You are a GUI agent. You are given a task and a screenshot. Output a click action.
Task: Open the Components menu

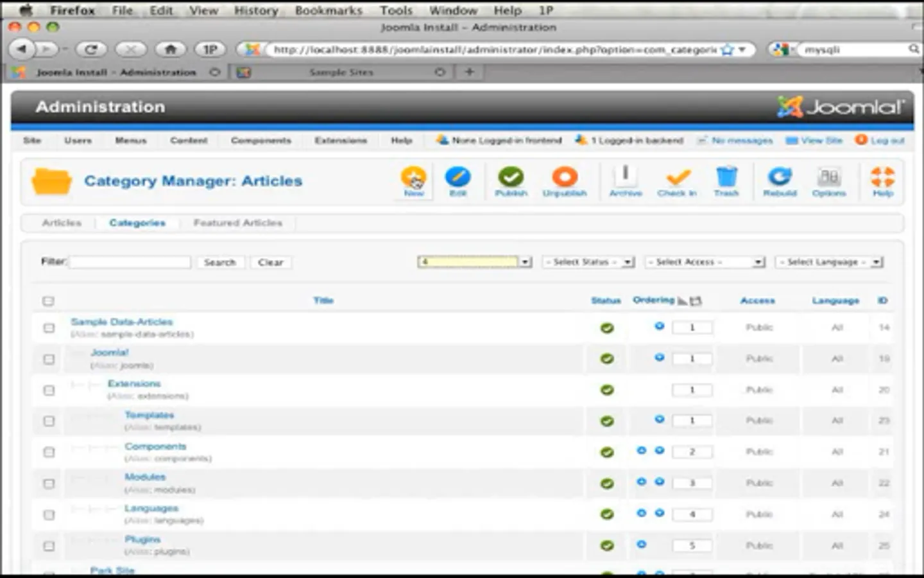point(261,141)
